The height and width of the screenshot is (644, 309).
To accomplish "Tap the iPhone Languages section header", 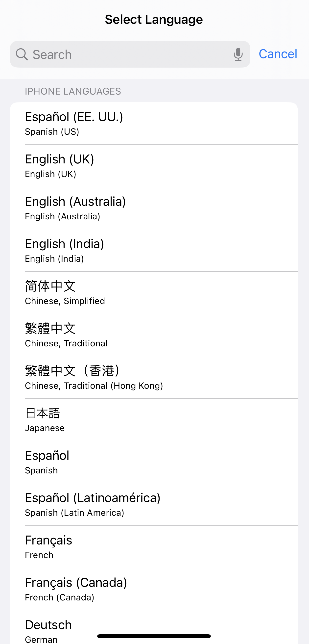I will click(73, 92).
